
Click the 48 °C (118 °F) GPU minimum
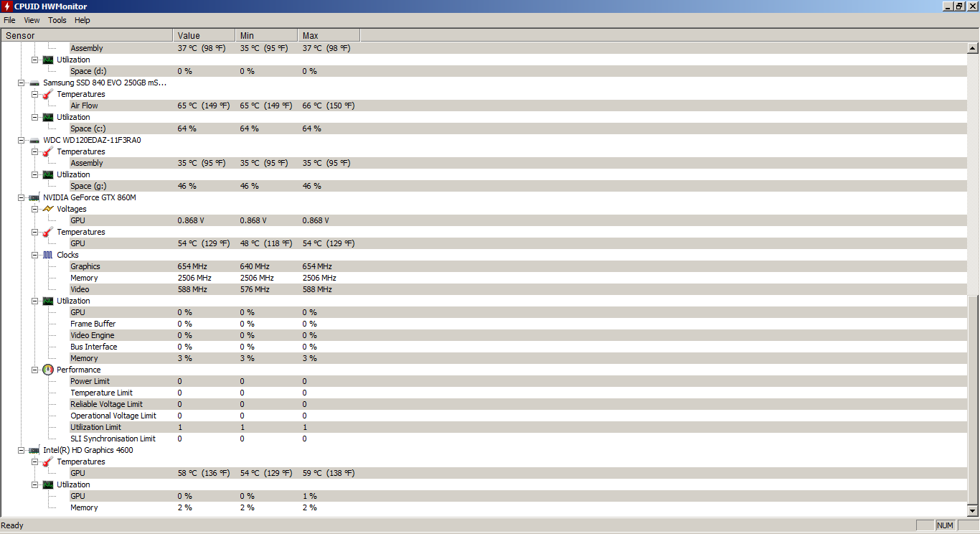[266, 243]
